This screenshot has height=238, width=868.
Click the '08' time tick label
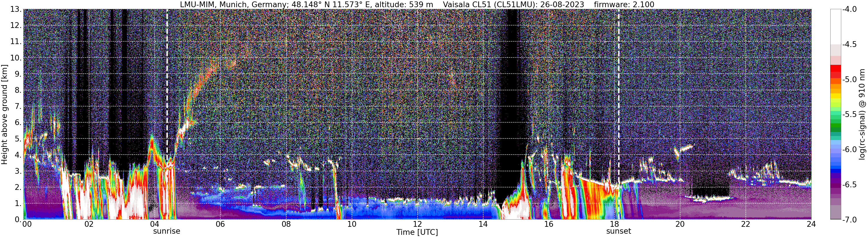click(x=286, y=224)
